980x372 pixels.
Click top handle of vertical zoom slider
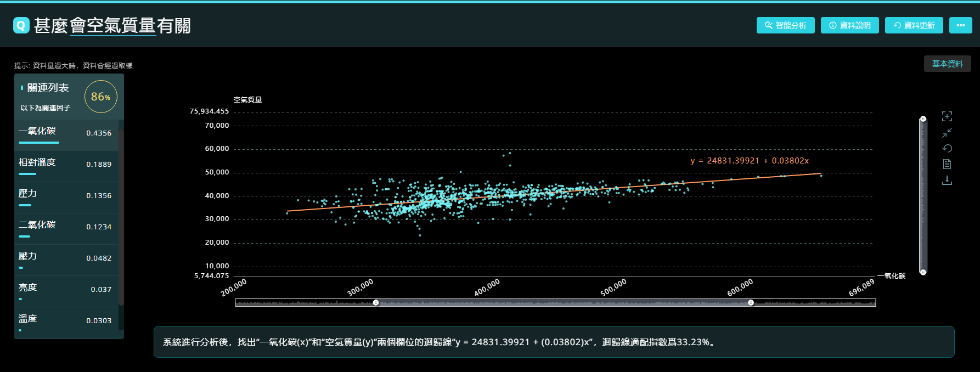pyautogui.click(x=923, y=119)
